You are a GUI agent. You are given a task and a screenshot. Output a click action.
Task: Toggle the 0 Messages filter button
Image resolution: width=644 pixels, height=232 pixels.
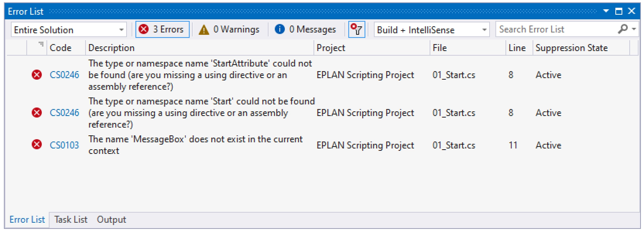pyautogui.click(x=305, y=29)
